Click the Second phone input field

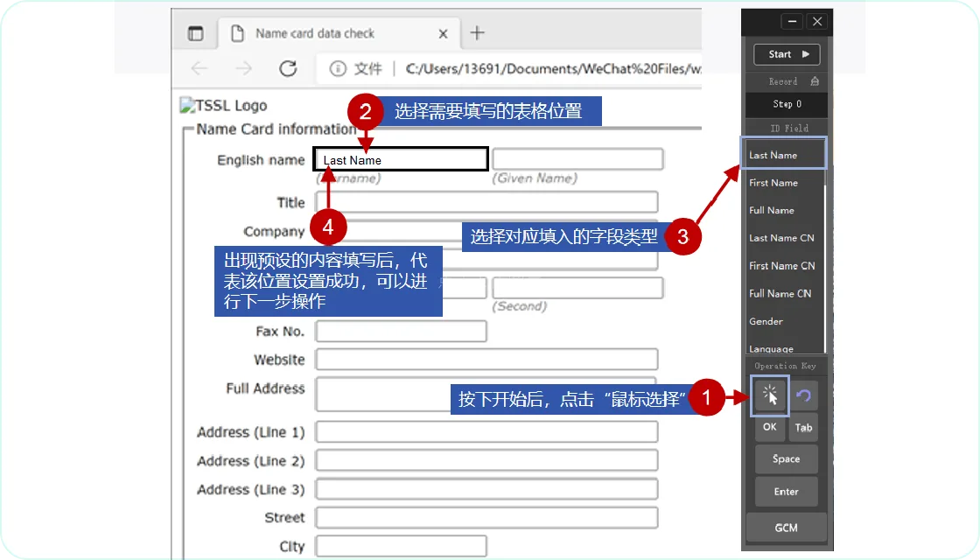(577, 288)
